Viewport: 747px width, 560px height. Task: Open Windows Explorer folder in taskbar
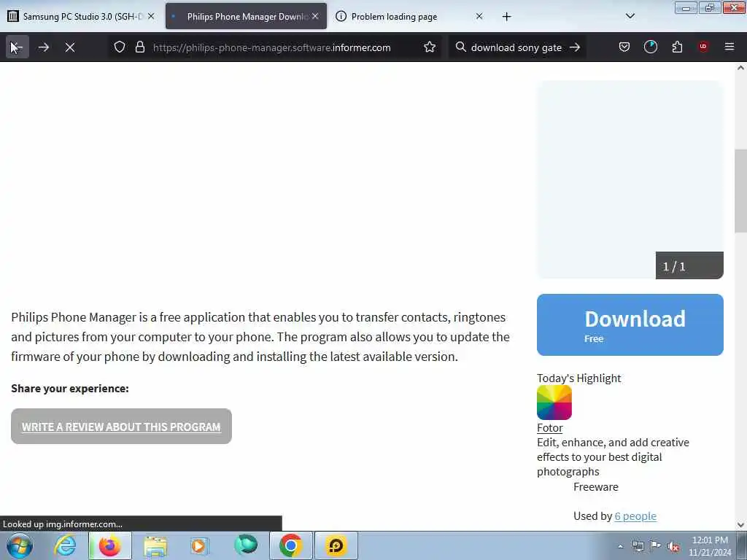pos(155,545)
